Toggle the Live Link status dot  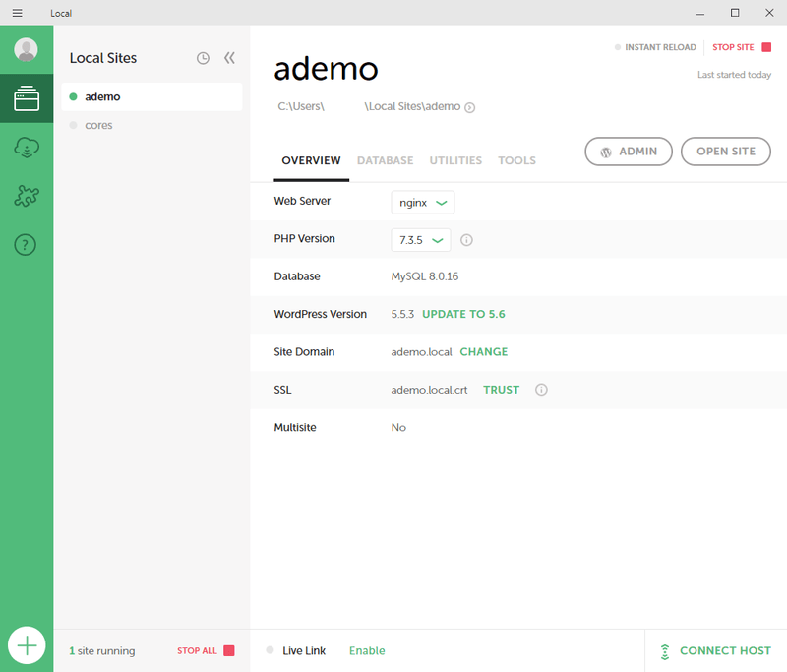(x=270, y=650)
